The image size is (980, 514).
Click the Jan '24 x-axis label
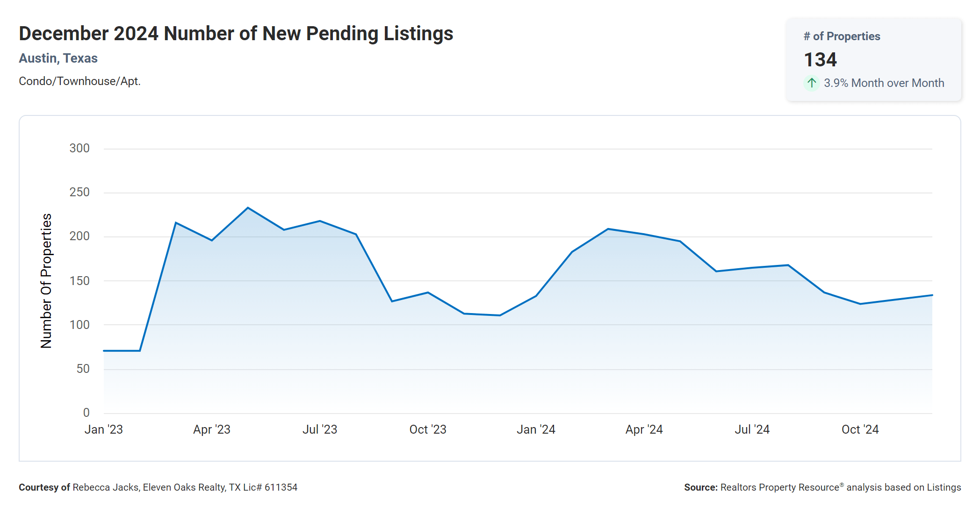pyautogui.click(x=536, y=429)
